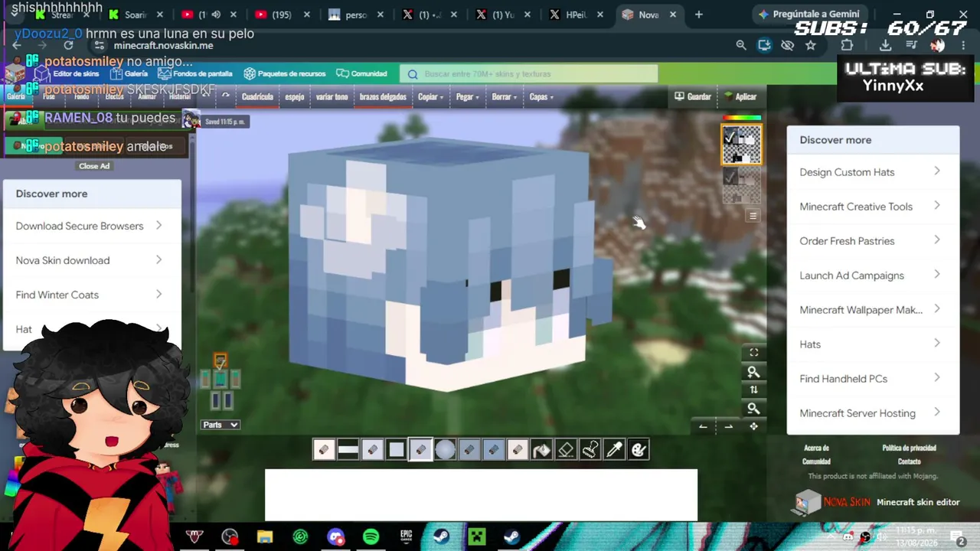Toggle the variar tono option
Screen dimensions: 980x551
click(x=332, y=97)
